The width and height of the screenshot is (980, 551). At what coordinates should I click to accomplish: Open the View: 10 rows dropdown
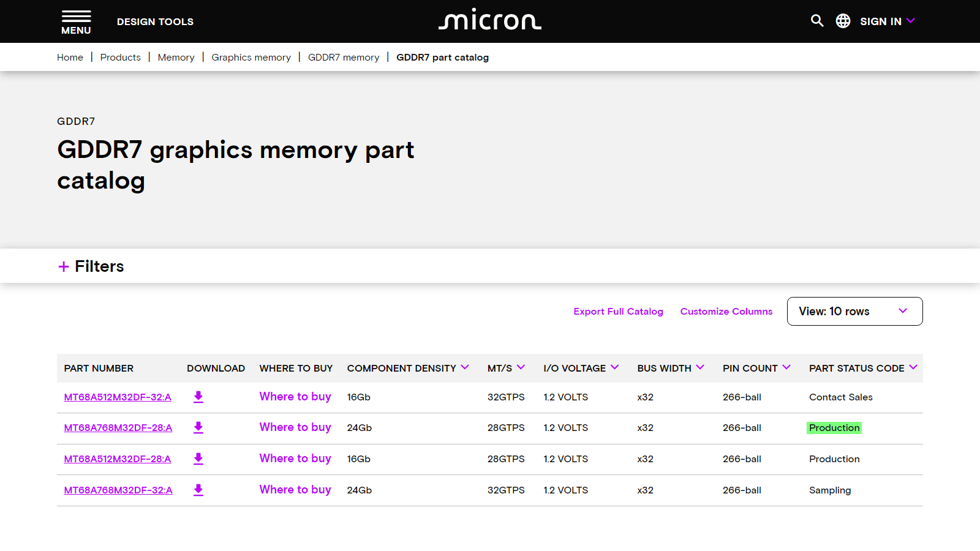point(854,312)
